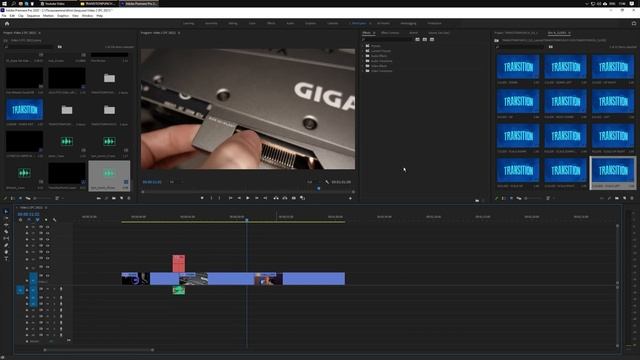This screenshot has height=360, width=640.
Task: Select the Type tool
Action: click(6, 258)
